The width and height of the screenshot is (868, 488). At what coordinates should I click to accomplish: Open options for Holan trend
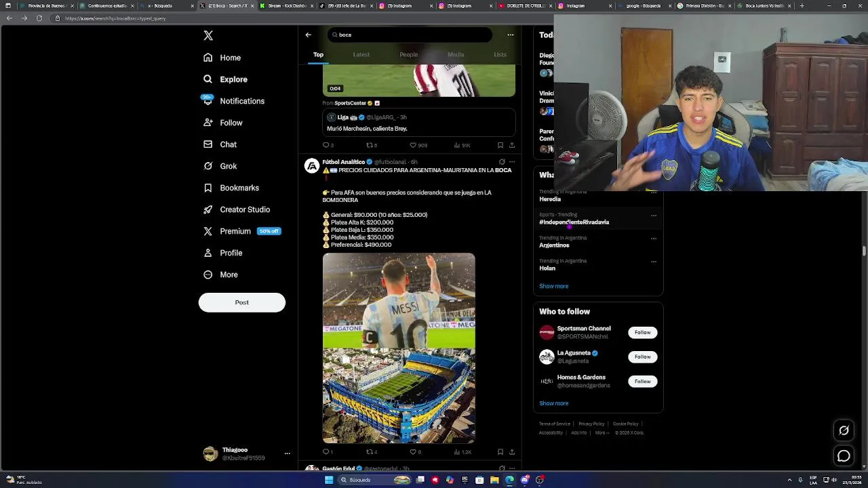point(654,262)
